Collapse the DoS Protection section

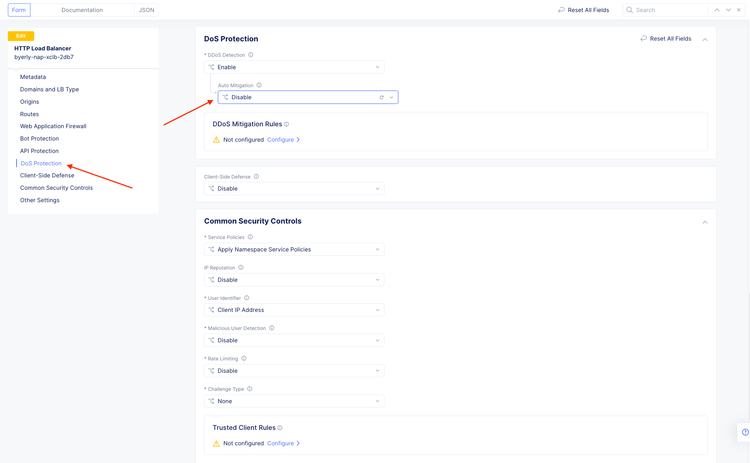[x=705, y=39]
